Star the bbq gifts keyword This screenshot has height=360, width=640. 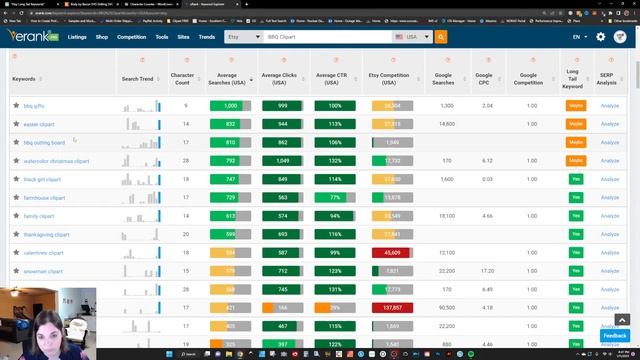16,105
